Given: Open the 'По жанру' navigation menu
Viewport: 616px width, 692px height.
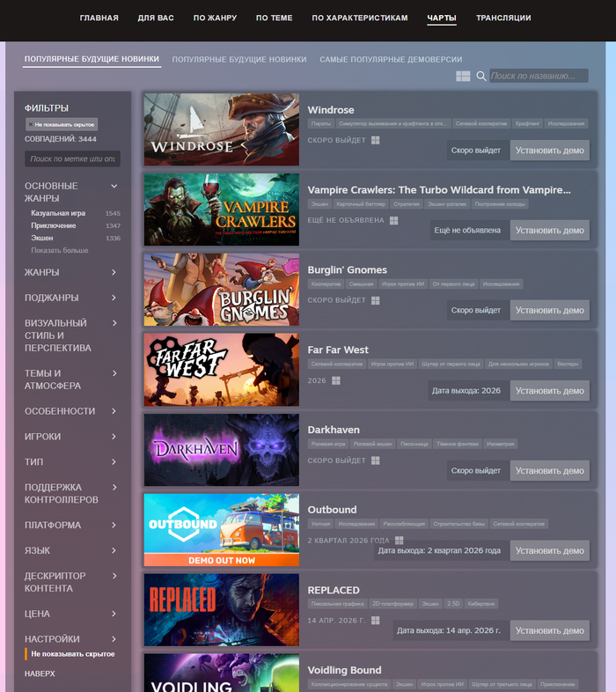Looking at the screenshot, I should coord(215,18).
